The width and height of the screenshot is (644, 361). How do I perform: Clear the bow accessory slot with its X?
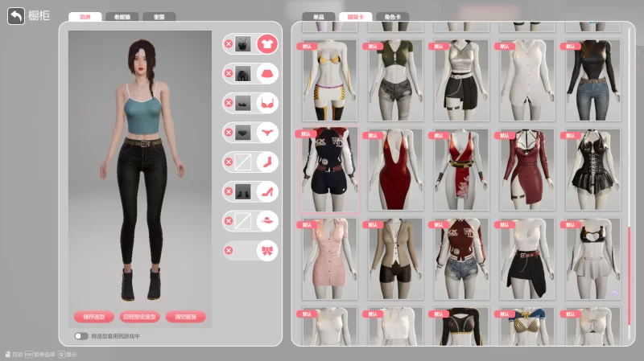tap(229, 251)
